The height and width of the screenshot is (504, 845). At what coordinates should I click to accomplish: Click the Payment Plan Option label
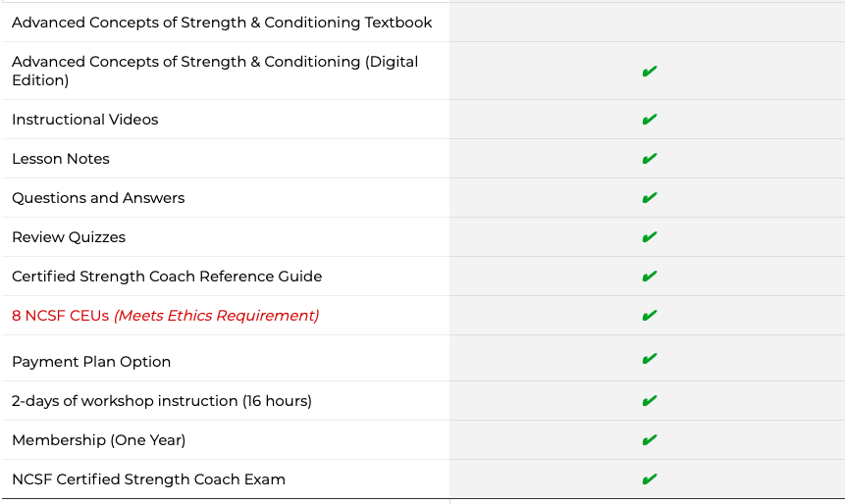click(91, 362)
